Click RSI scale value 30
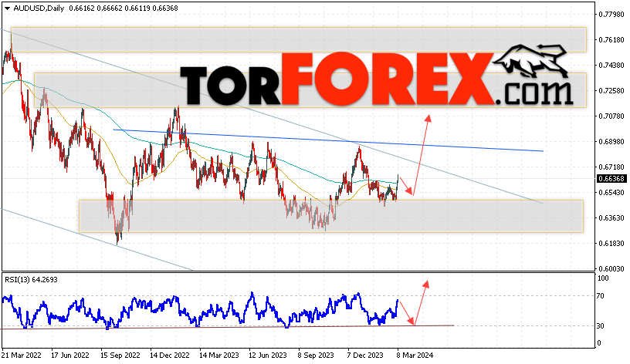The height and width of the screenshot is (364, 630). (x=600, y=326)
